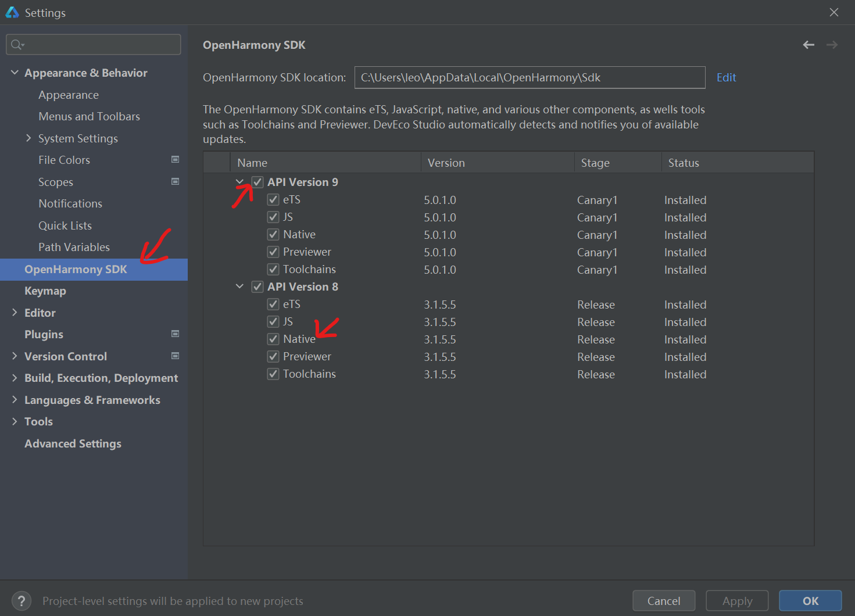The height and width of the screenshot is (616, 855).
Task: Expand Build, Execution, Deployment section
Action: click(x=15, y=378)
